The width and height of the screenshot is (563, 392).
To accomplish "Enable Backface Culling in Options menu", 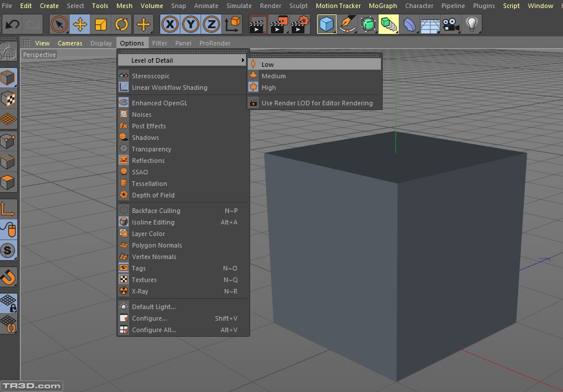I will click(156, 211).
